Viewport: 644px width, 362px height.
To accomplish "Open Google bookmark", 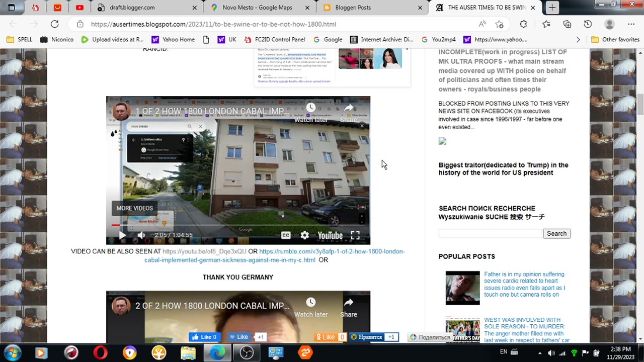I will [328, 39].
